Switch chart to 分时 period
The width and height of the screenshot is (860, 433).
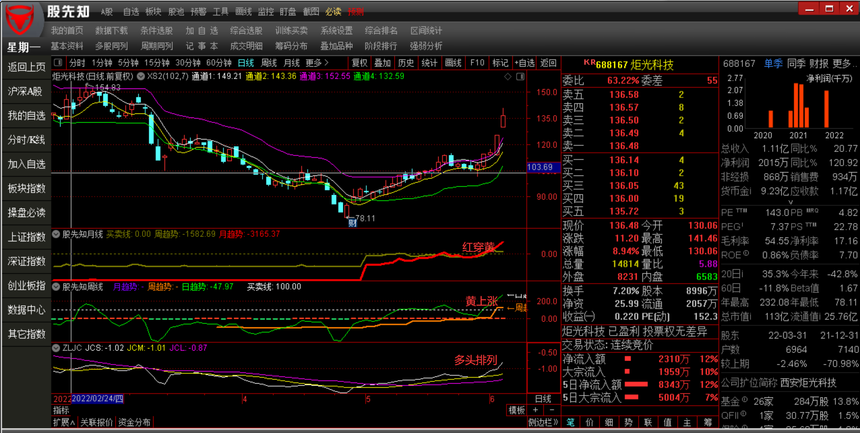(77, 63)
